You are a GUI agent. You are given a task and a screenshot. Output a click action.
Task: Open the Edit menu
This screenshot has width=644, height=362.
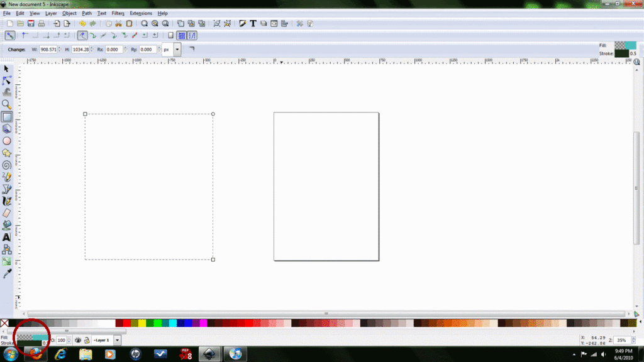click(x=19, y=13)
